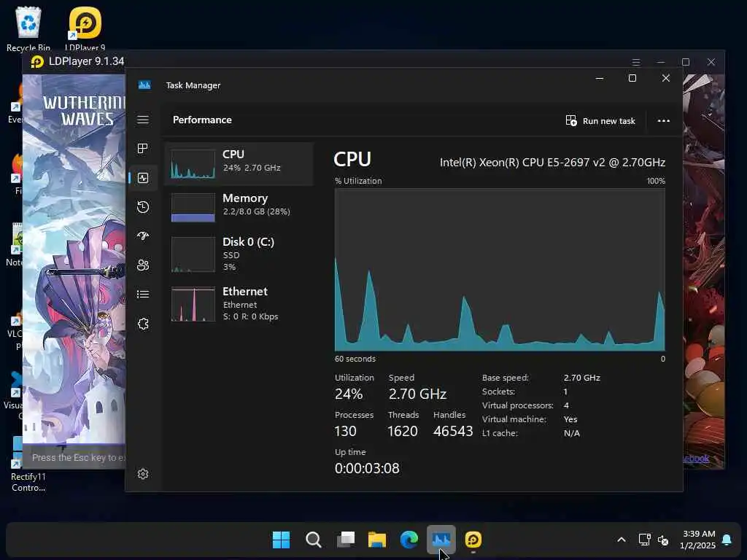Click the Task Manager title bar icon
This screenshot has width=747, height=560.
coord(144,85)
